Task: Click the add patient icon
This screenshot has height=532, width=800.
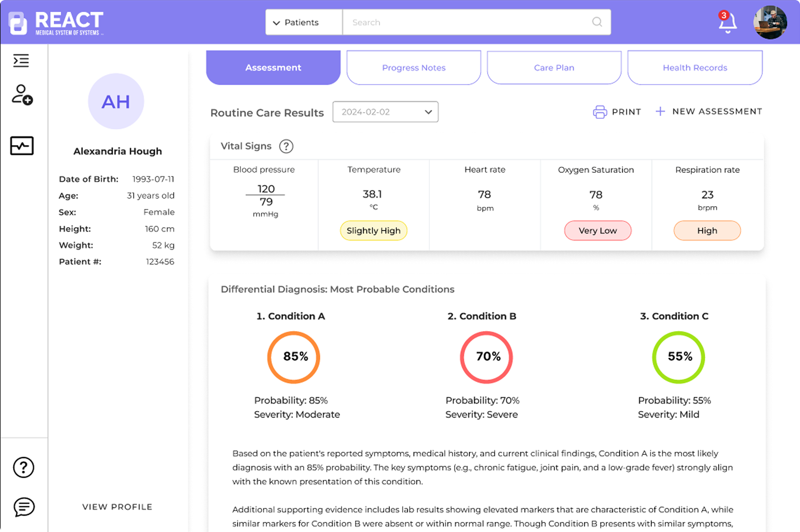Action: point(22,95)
